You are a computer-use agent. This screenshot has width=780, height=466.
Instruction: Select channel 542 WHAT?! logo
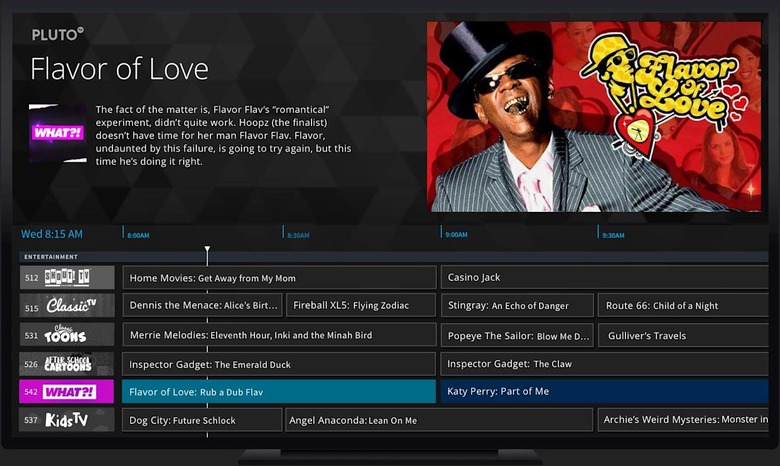pyautogui.click(x=66, y=392)
